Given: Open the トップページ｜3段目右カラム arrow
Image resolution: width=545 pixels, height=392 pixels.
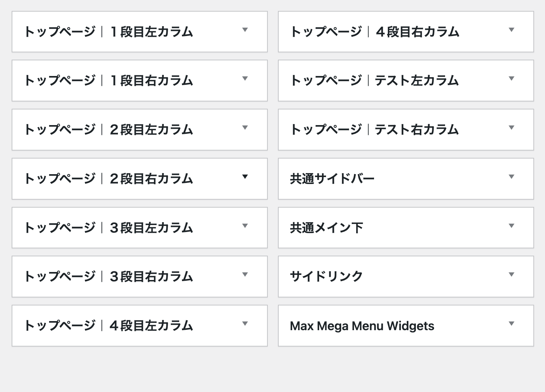Looking at the screenshot, I should pyautogui.click(x=245, y=275).
